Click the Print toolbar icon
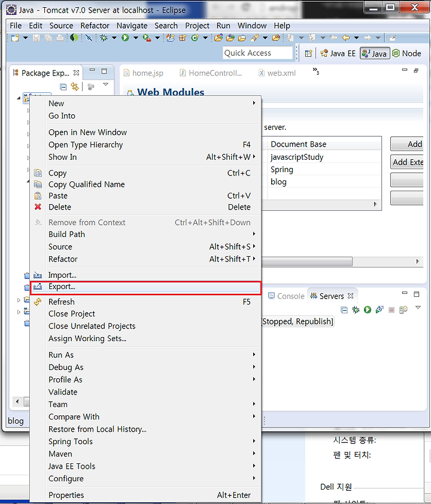Image resolution: width=431 pixels, height=504 pixels. [x=60, y=38]
